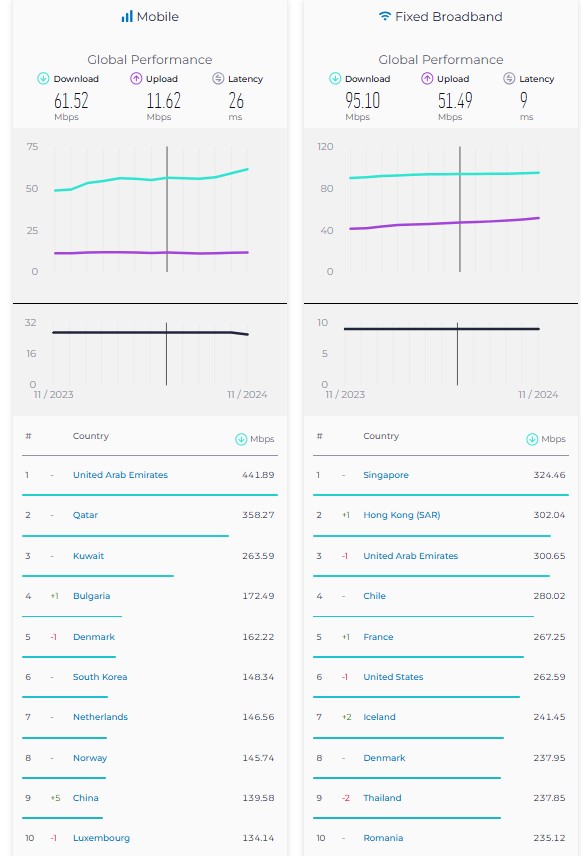Click the Mobile Download arrow icon
The height and width of the screenshot is (856, 581).
click(43, 79)
